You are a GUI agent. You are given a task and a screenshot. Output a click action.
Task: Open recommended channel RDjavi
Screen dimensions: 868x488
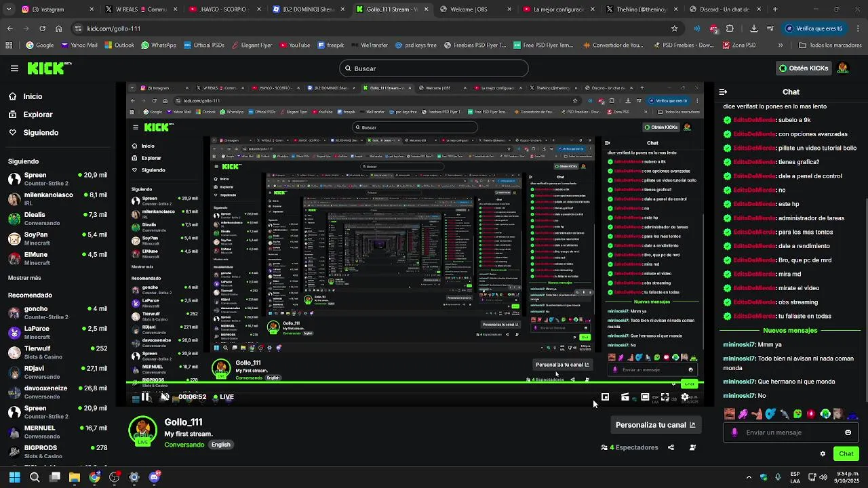tap(58, 372)
